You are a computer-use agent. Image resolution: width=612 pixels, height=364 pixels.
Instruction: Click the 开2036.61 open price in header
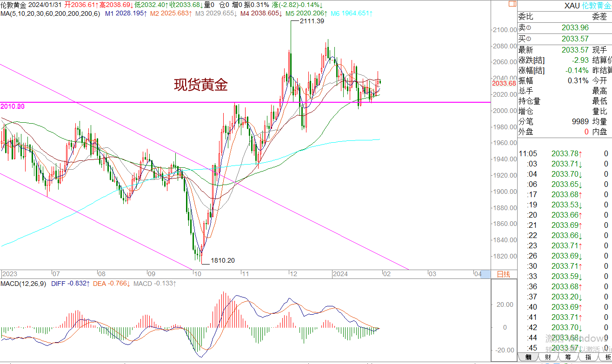click(x=81, y=5)
